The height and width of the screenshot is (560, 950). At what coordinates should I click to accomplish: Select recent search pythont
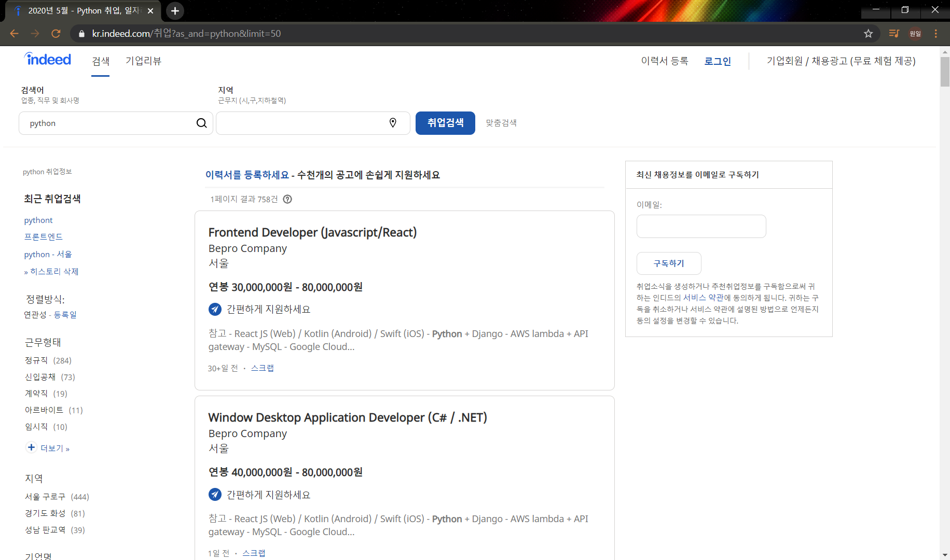coord(38,220)
